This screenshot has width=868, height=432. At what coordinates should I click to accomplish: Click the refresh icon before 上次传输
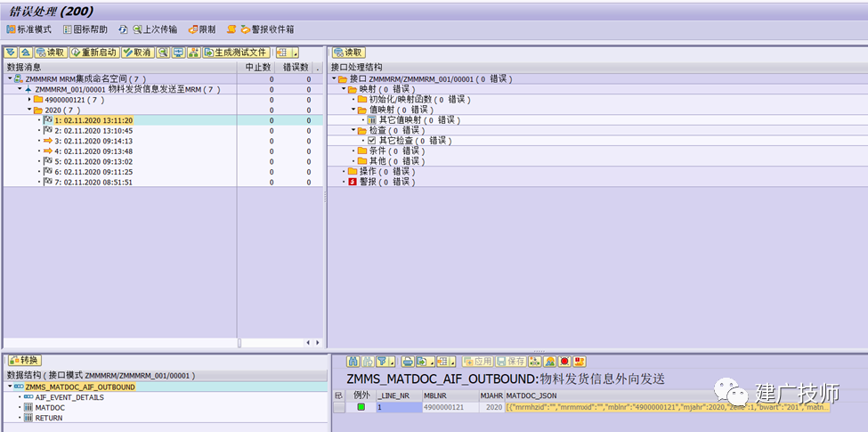(123, 29)
